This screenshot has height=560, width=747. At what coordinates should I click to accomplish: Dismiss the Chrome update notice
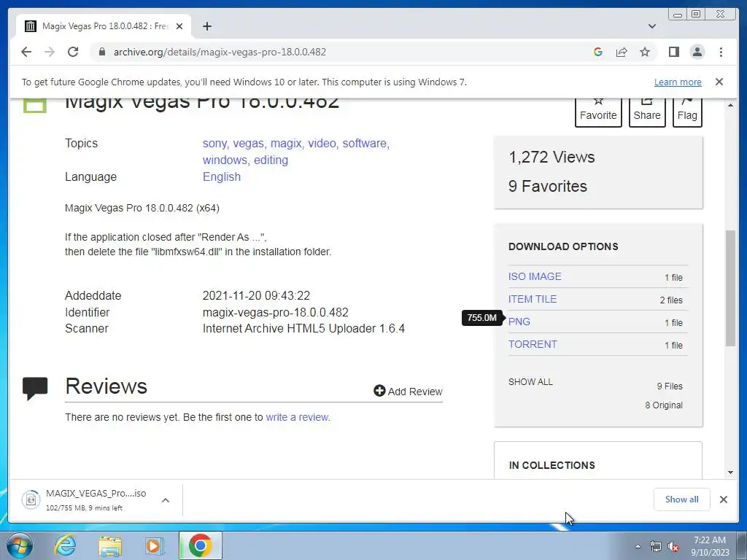coord(719,82)
